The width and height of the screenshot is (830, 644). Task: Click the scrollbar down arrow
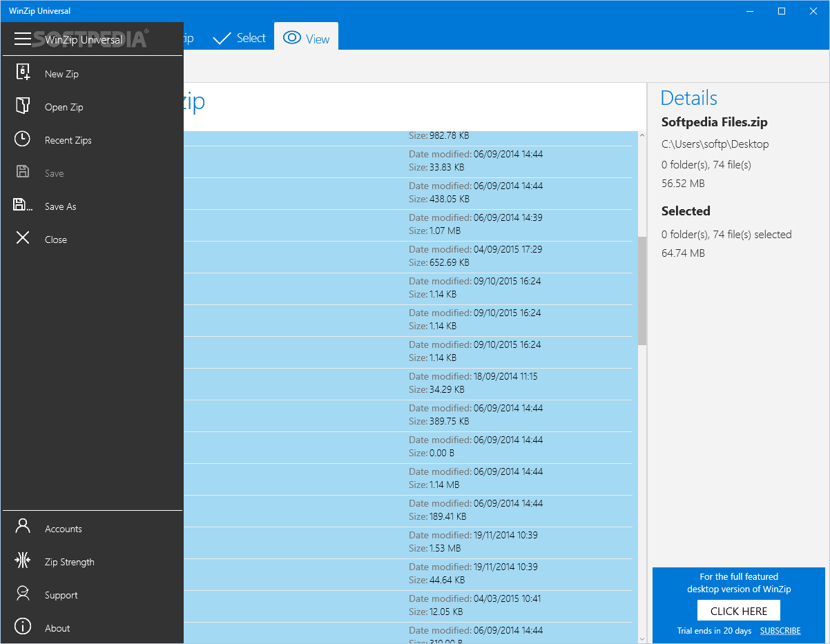(x=642, y=638)
